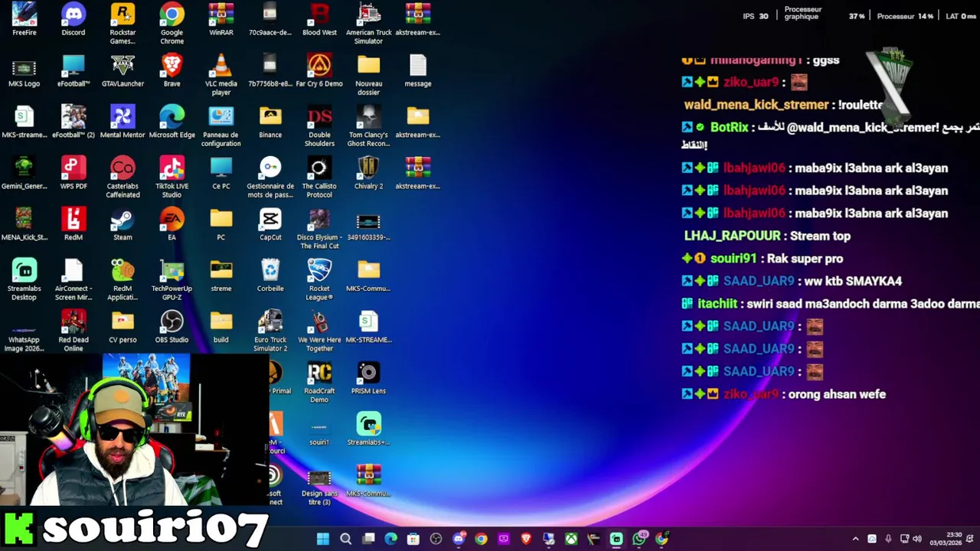Screen dimensions: 980x551
Task: Select the streme folder icon
Action: click(221, 275)
